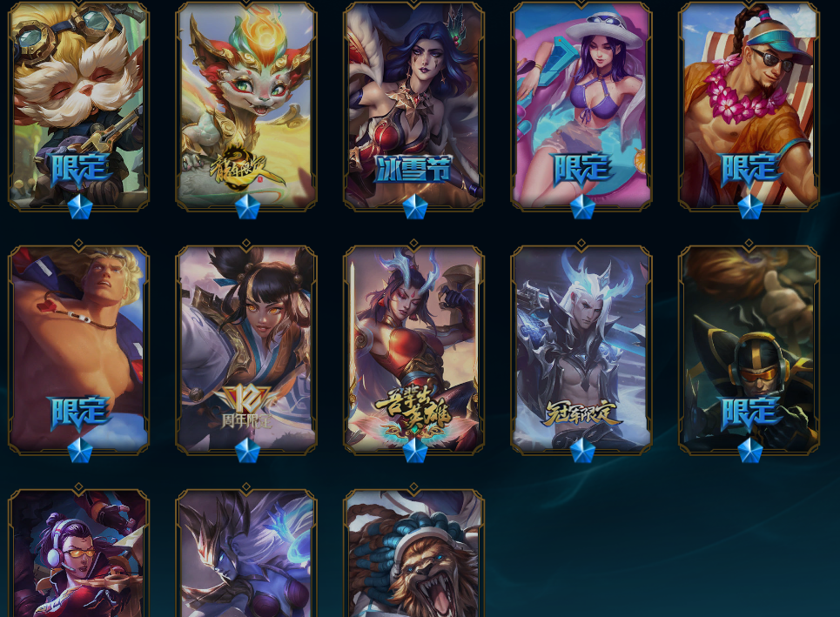
Task: Click the 限定 badge on the Heimerdinger card
Action: [x=79, y=169]
